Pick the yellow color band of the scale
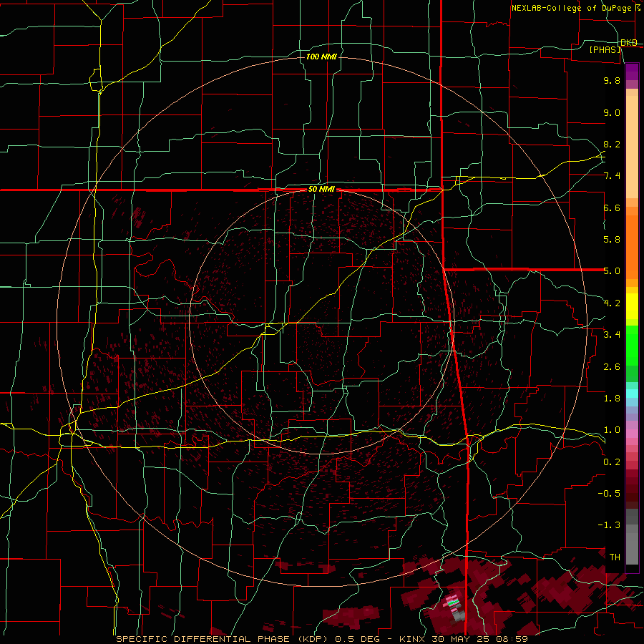The width and height of the screenshot is (644, 644). coord(632,306)
